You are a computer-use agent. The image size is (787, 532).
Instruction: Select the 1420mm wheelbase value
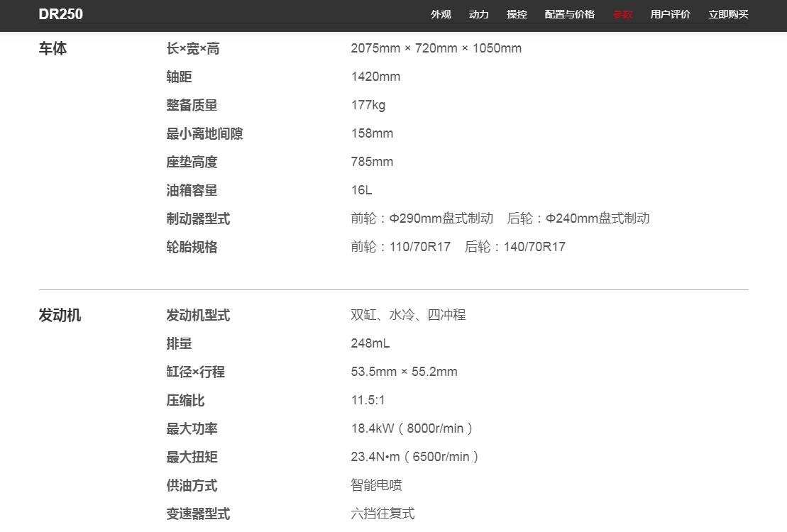tap(375, 77)
